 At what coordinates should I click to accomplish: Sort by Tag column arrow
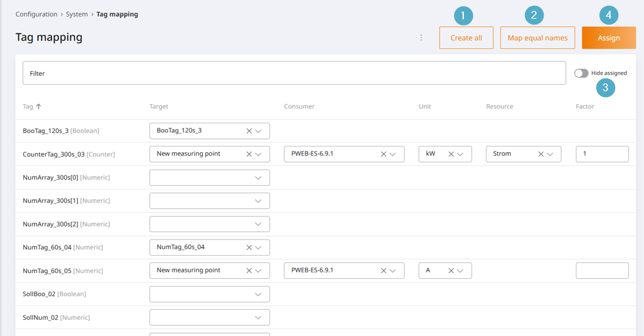(39, 107)
